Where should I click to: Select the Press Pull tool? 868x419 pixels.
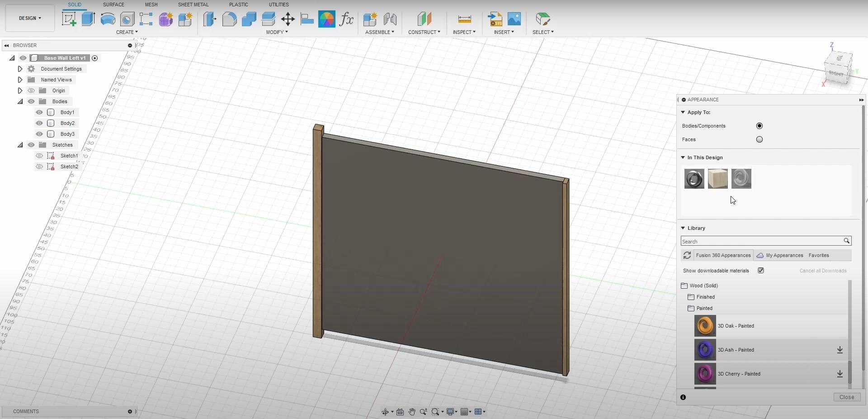(210, 19)
